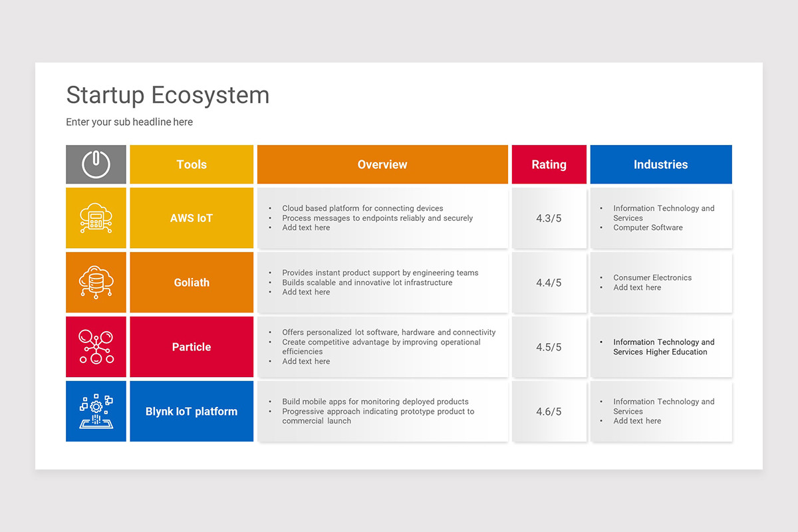Click the Particle network nodes icon
The height and width of the screenshot is (532, 798).
[96, 347]
